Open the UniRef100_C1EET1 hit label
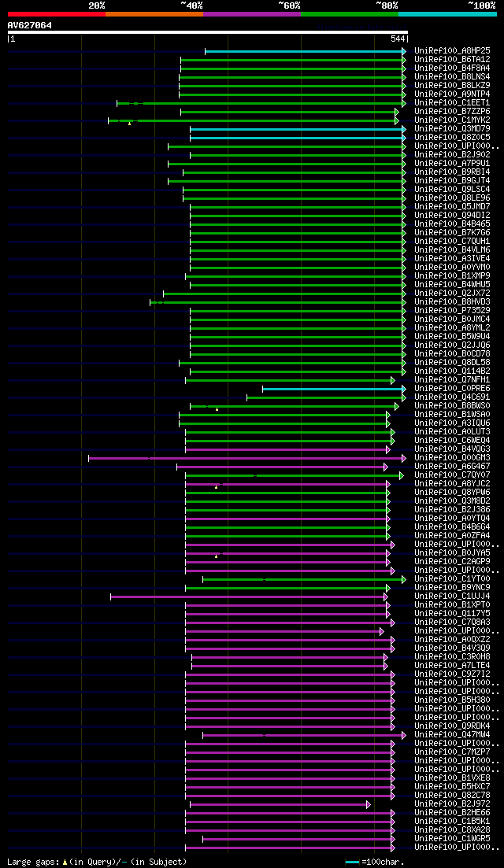 click(x=452, y=102)
